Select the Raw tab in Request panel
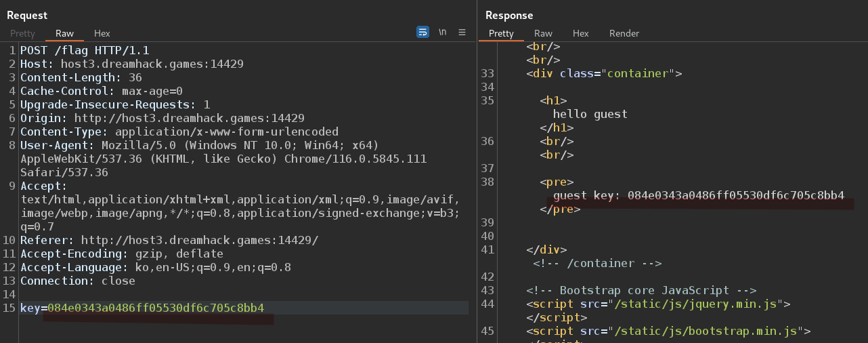Image resolution: width=868 pixels, height=343 pixels. click(x=65, y=33)
